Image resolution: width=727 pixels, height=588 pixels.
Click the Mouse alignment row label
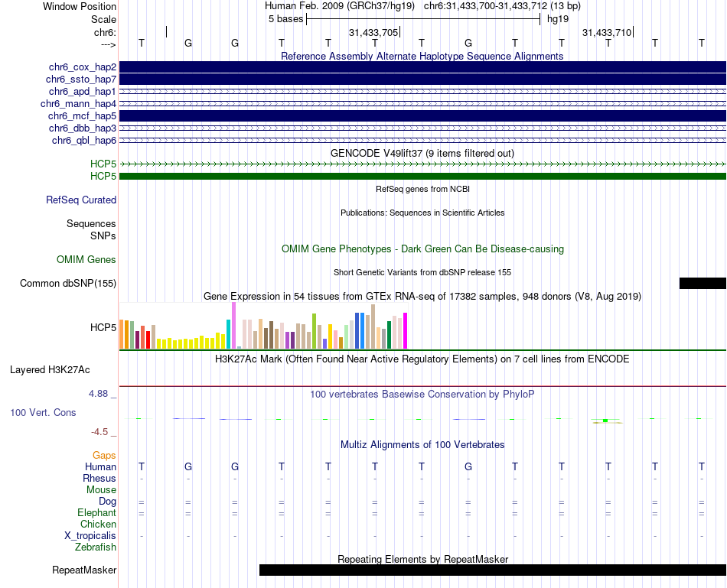[101, 490]
